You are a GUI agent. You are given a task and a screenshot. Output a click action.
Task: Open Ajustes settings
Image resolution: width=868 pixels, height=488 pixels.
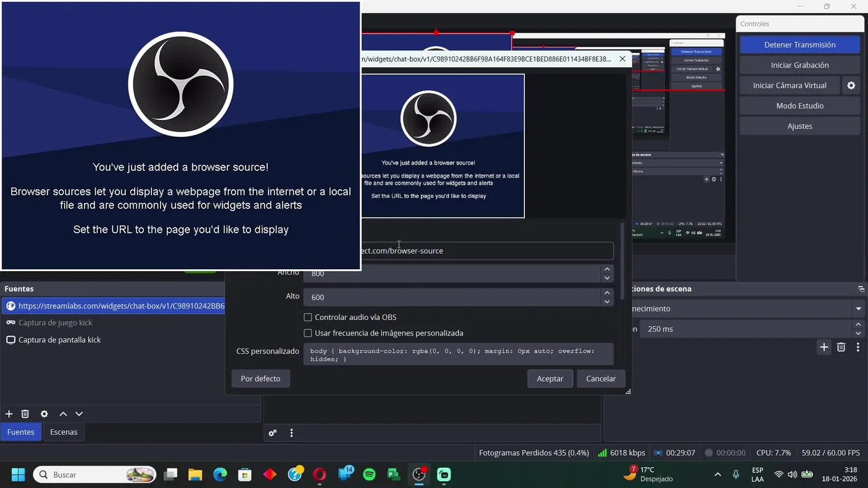(800, 126)
